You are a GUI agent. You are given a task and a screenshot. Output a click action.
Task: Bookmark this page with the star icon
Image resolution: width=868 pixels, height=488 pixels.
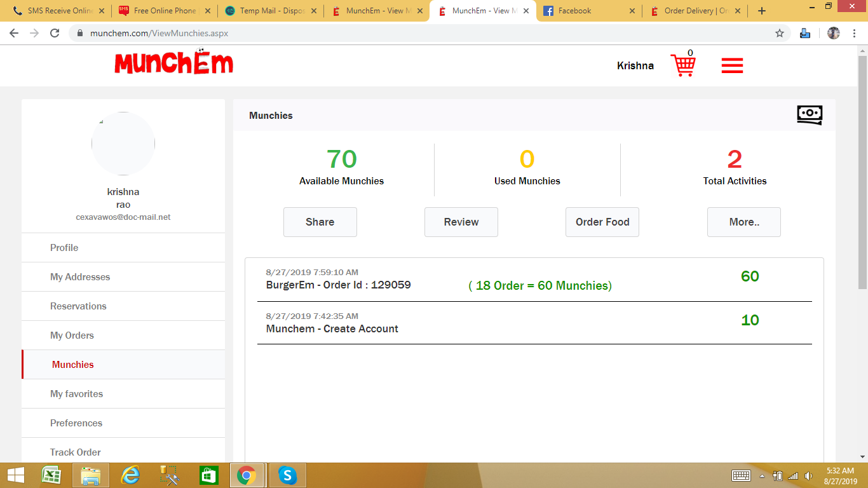(x=780, y=33)
